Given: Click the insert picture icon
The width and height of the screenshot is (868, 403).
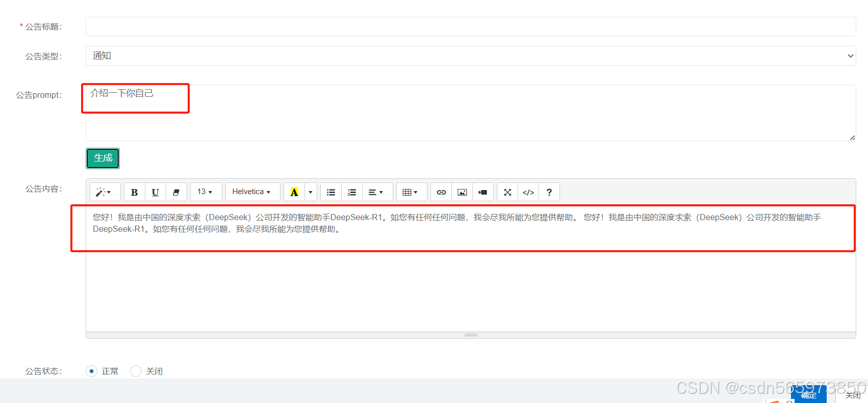Looking at the screenshot, I should [462, 192].
